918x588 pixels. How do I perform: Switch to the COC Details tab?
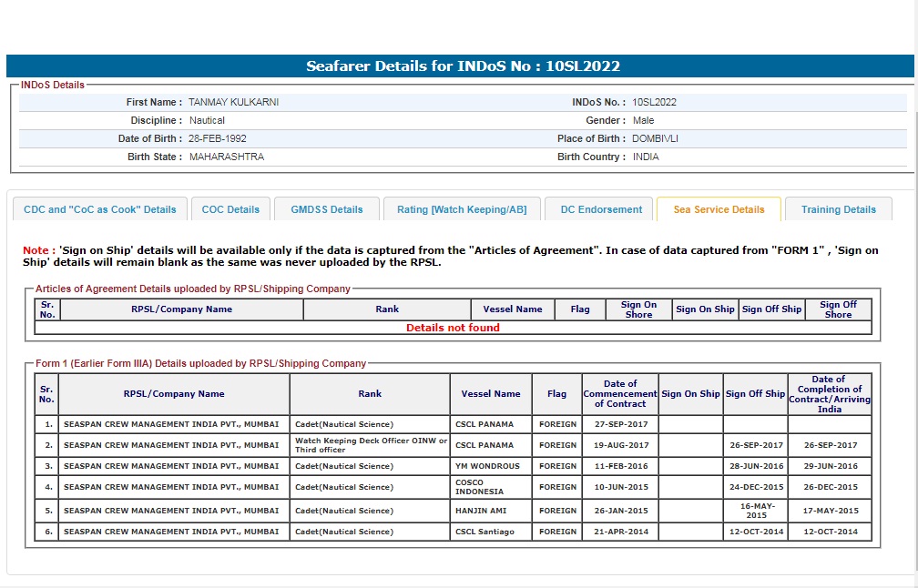point(230,209)
